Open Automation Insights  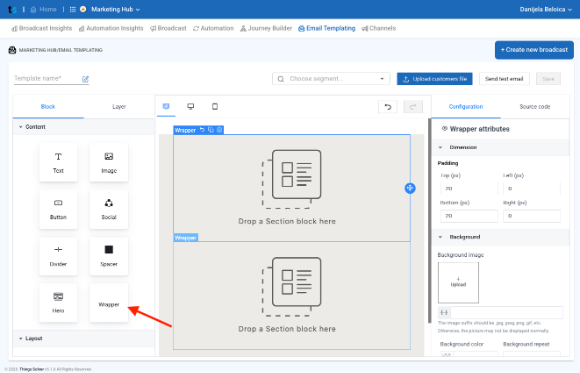pyautogui.click(x=111, y=28)
